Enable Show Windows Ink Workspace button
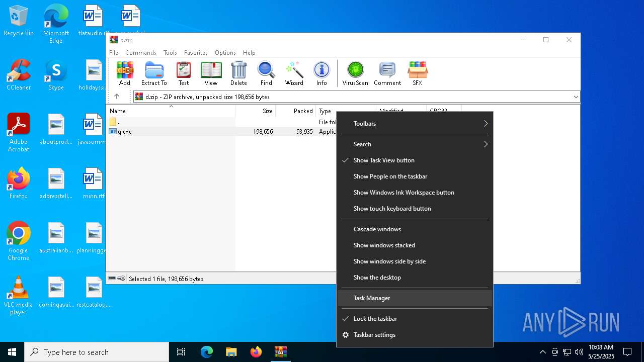The image size is (644, 362). coord(415,193)
